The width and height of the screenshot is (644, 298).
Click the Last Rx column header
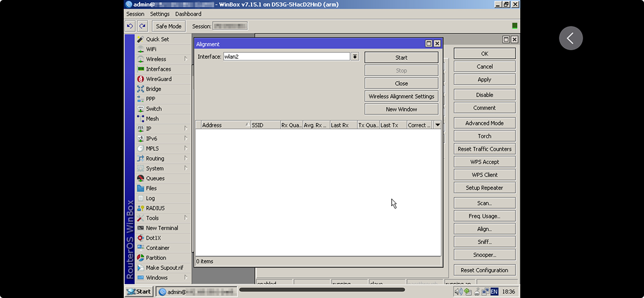click(x=343, y=125)
